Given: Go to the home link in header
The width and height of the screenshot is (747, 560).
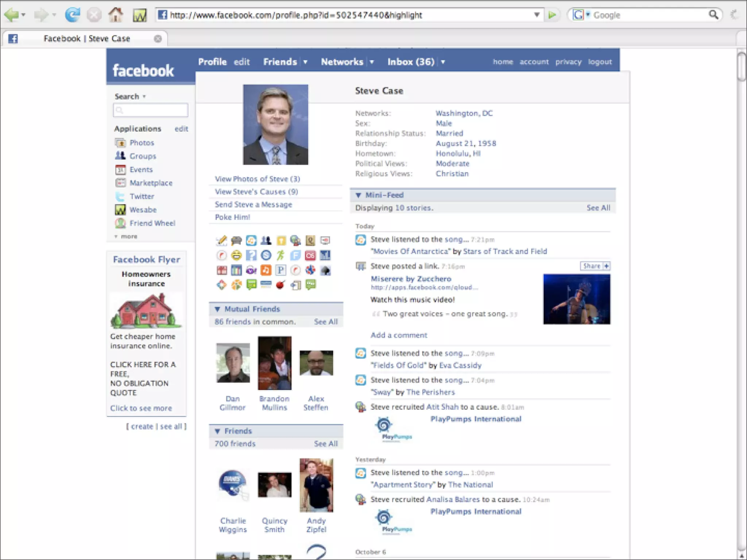Looking at the screenshot, I should [503, 62].
